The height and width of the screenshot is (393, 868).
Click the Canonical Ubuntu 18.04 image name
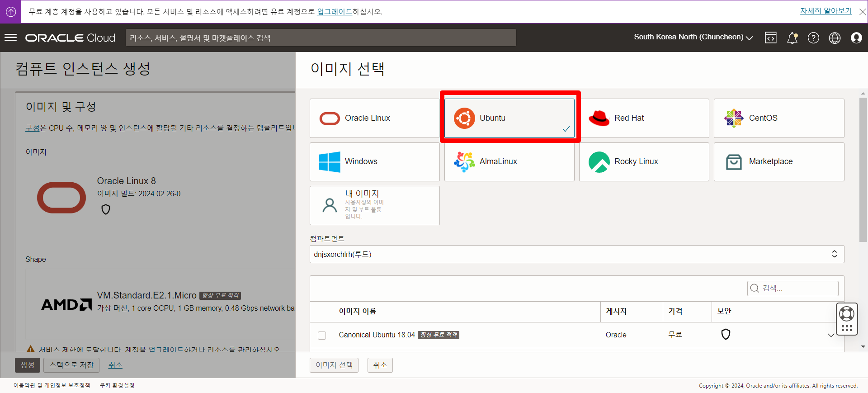coord(377,335)
